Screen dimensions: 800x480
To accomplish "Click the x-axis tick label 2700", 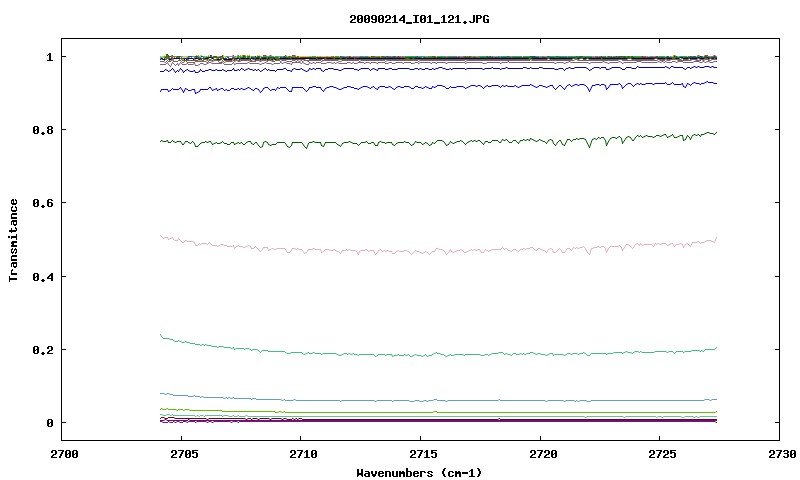I will point(64,453).
